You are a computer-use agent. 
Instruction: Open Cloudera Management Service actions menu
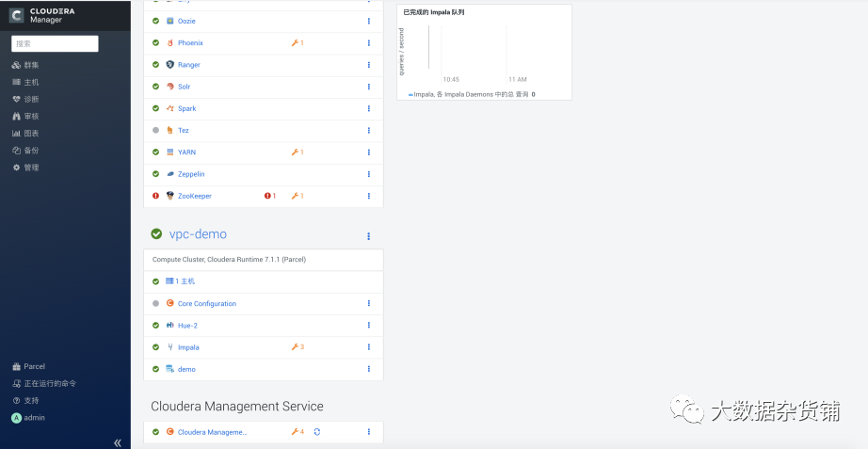[369, 432]
